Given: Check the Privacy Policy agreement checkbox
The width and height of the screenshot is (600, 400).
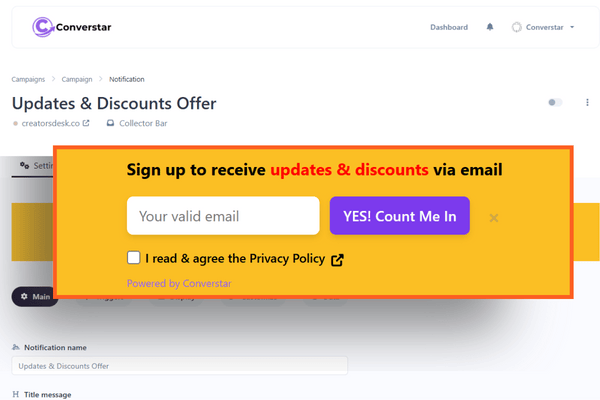Looking at the screenshot, I should point(134,258).
